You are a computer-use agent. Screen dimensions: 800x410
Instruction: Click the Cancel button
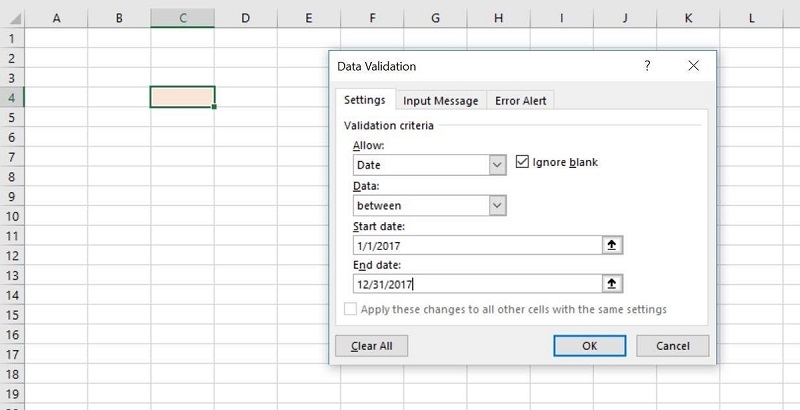(672, 346)
